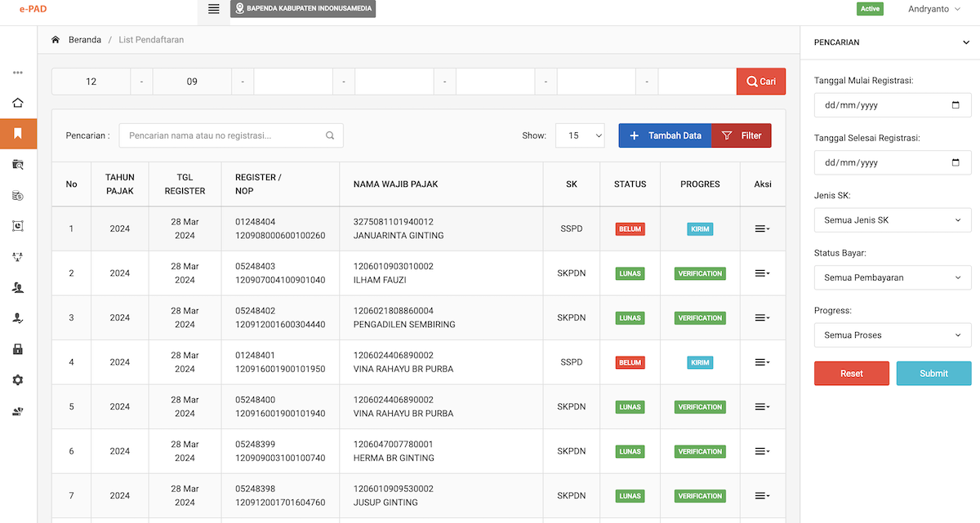Open the folder search sidebar icon

click(18, 164)
